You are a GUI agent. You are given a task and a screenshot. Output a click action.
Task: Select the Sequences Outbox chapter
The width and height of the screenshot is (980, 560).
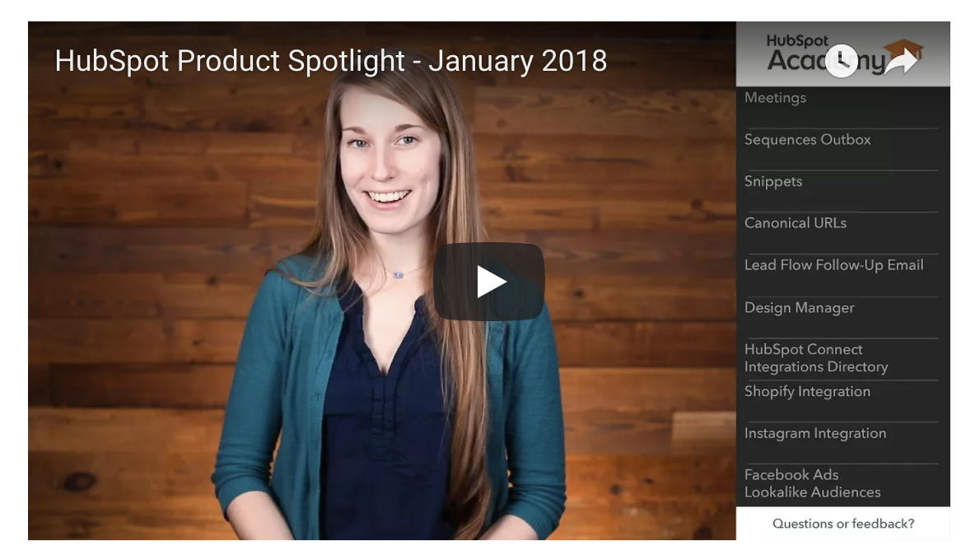808,139
